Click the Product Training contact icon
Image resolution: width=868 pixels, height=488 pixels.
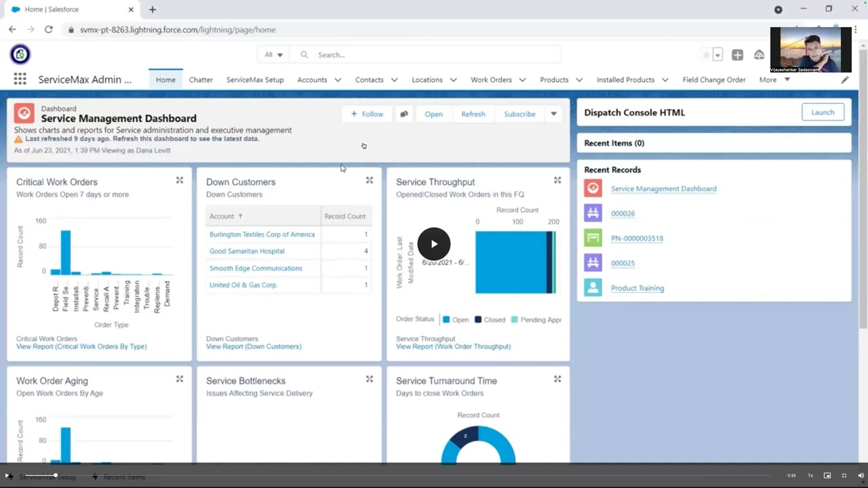pos(593,287)
